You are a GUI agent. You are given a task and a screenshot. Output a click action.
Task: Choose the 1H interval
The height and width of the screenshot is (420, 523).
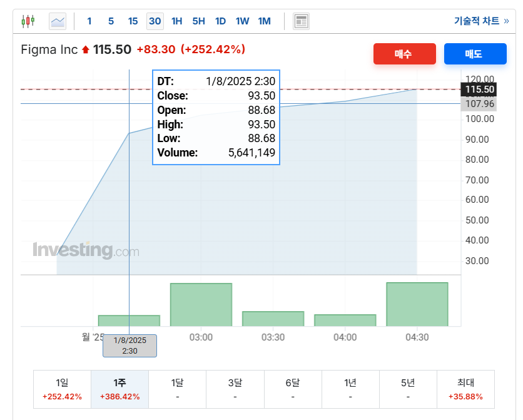[x=177, y=21]
